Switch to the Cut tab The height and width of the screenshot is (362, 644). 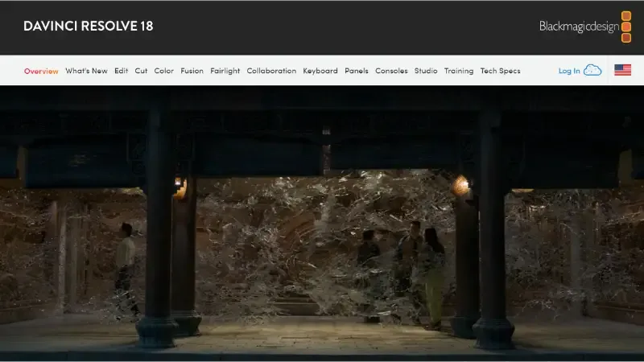141,71
